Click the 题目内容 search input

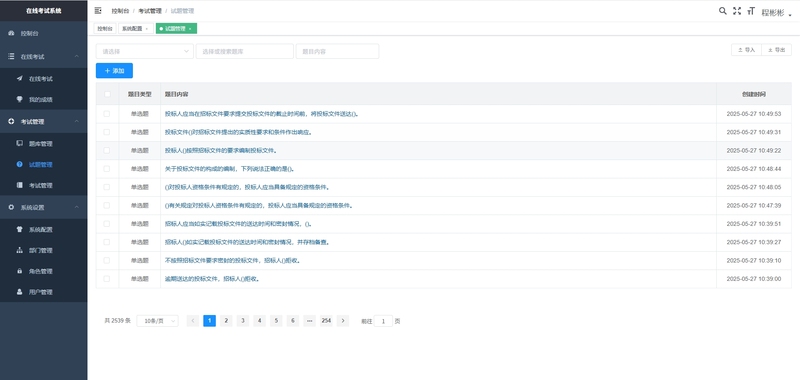click(337, 52)
